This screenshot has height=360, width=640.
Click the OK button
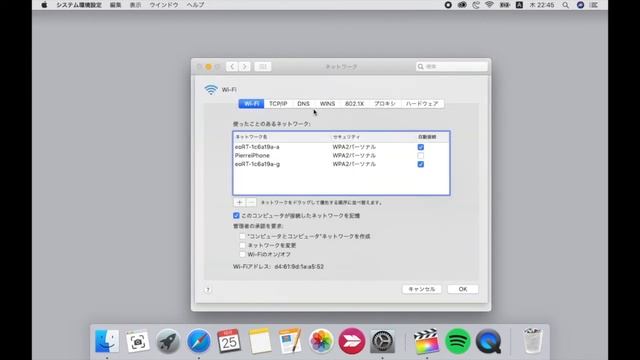[x=462, y=289]
